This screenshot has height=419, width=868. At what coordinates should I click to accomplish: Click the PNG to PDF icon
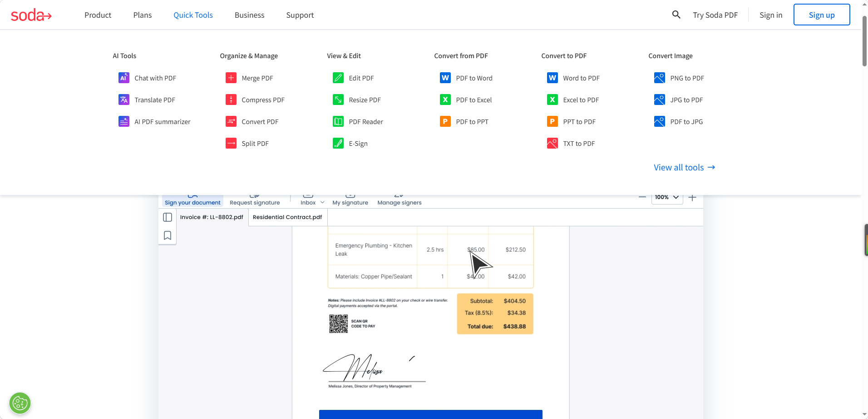point(660,78)
